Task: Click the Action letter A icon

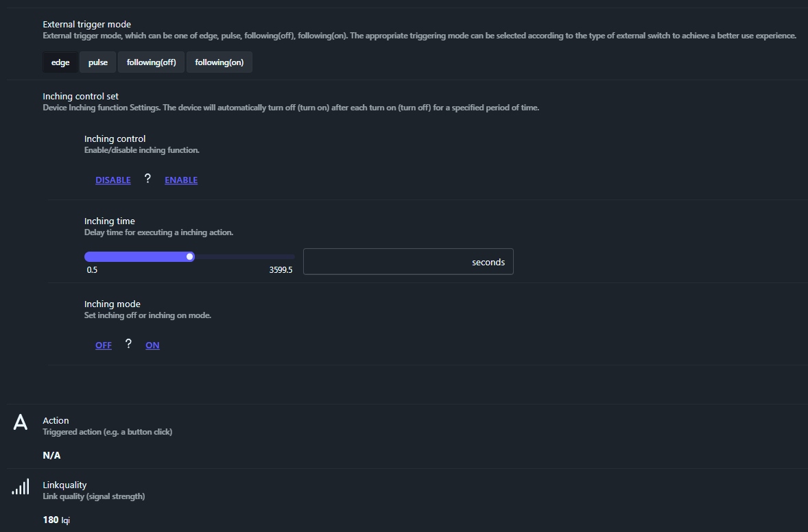Action: coord(21,422)
